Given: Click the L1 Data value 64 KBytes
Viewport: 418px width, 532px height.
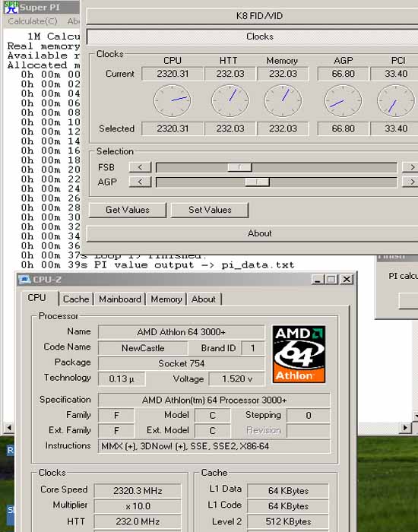Looking at the screenshot, I should pyautogui.click(x=288, y=490).
